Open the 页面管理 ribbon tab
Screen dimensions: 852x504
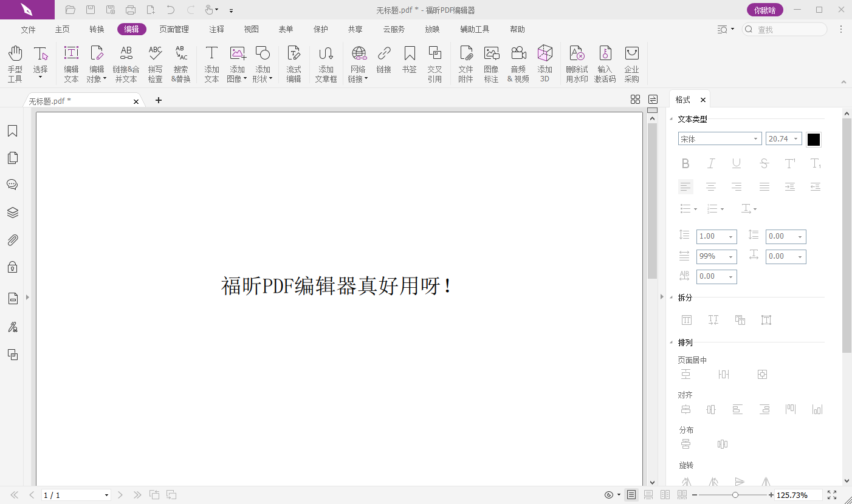click(174, 29)
